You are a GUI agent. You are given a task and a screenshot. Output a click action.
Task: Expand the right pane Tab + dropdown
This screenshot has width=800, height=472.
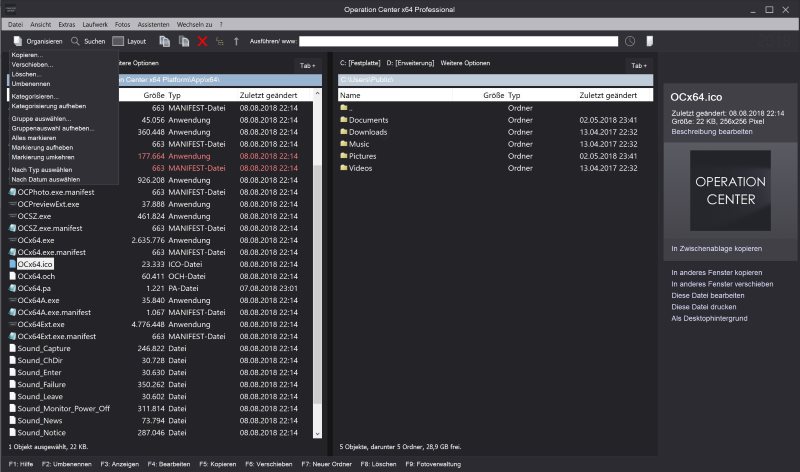click(x=639, y=65)
